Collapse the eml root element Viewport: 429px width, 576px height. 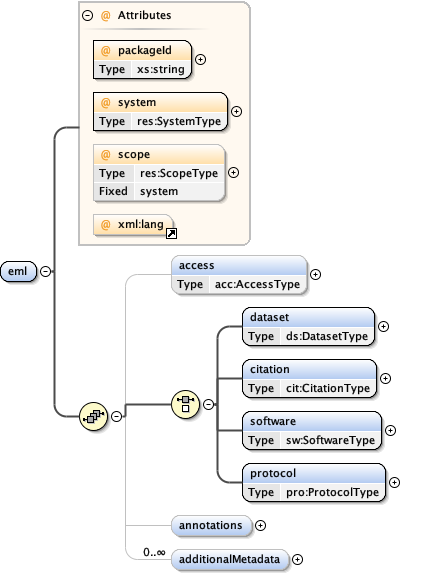(46, 271)
